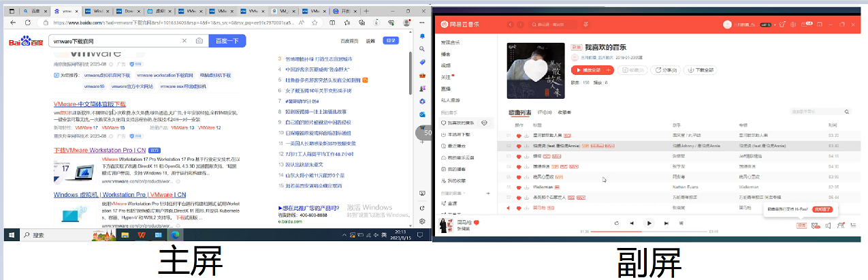868x280 pixels.
Task: Click the 播放全部 button
Action: [588, 69]
